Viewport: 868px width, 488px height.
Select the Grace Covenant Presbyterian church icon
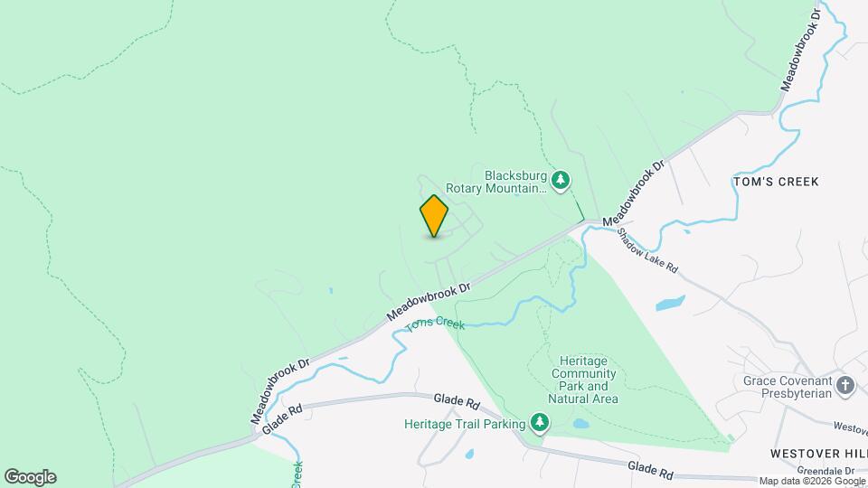[x=845, y=385]
